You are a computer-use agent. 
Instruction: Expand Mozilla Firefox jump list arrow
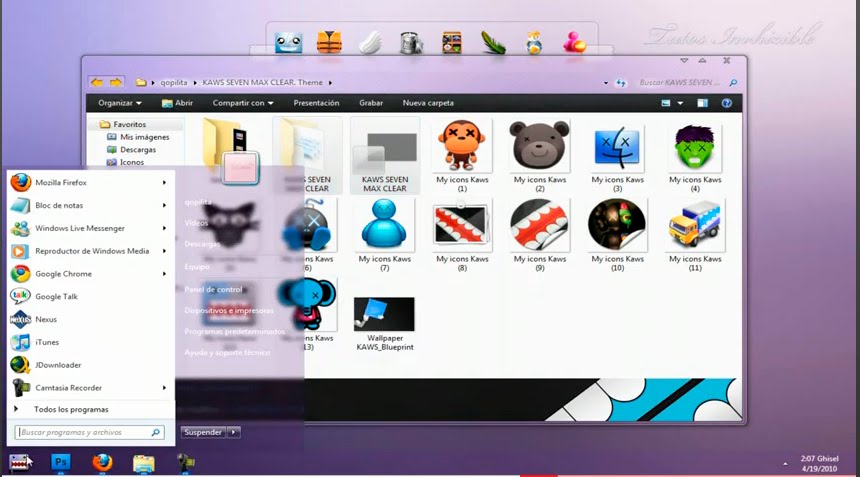tap(164, 183)
